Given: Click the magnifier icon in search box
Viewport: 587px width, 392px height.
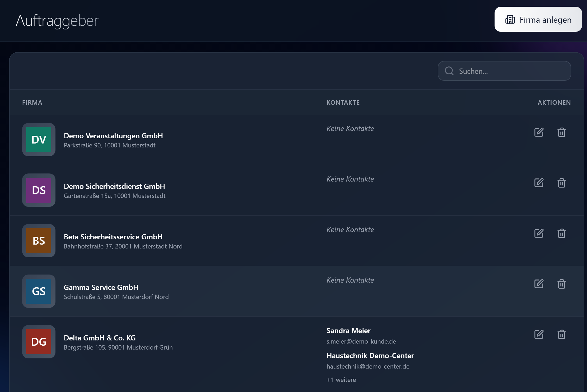Looking at the screenshot, I should (x=449, y=71).
